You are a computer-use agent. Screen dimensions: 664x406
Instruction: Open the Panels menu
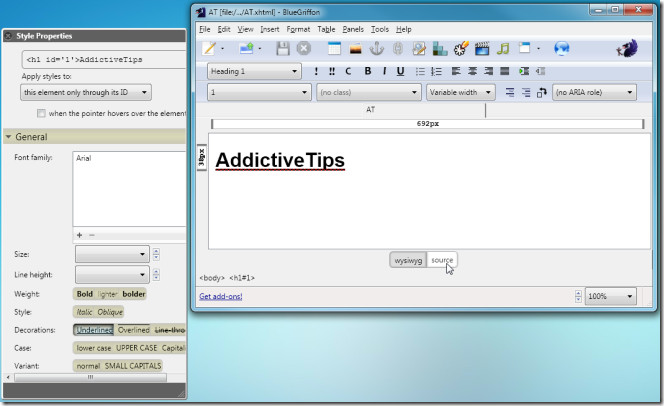click(x=353, y=29)
